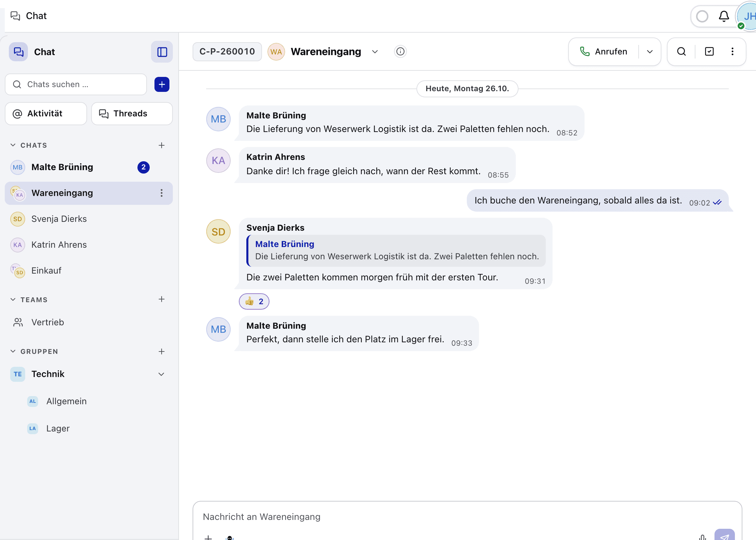Click Svenja Dierks avatar in conversation
Image resolution: width=756 pixels, height=540 pixels.
tap(218, 231)
